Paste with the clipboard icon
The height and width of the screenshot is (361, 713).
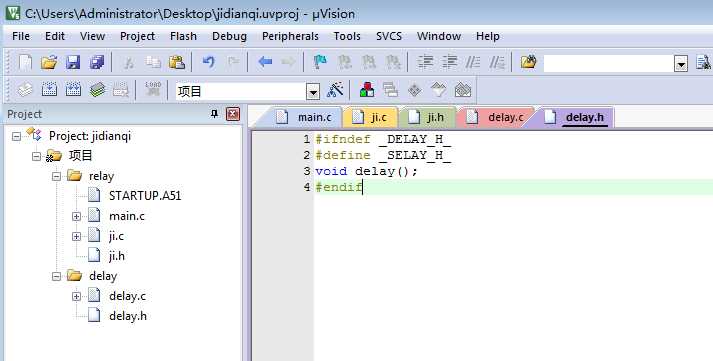(177, 62)
